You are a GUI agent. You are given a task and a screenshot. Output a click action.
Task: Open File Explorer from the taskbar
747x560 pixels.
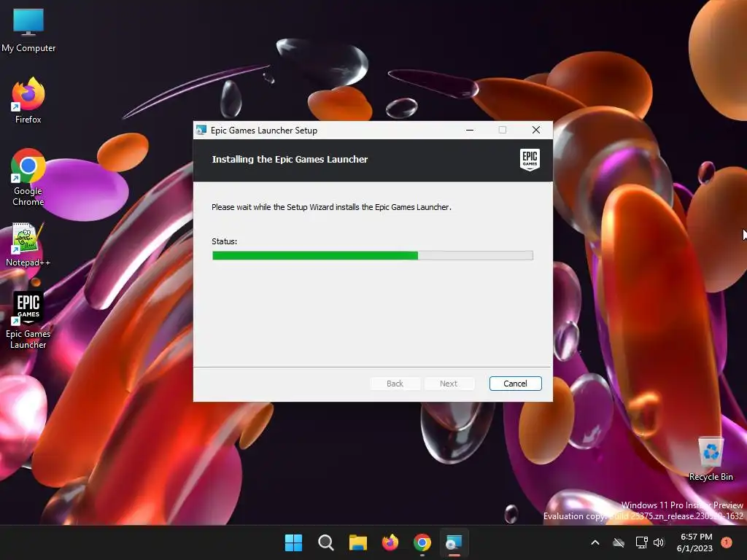coord(357,542)
